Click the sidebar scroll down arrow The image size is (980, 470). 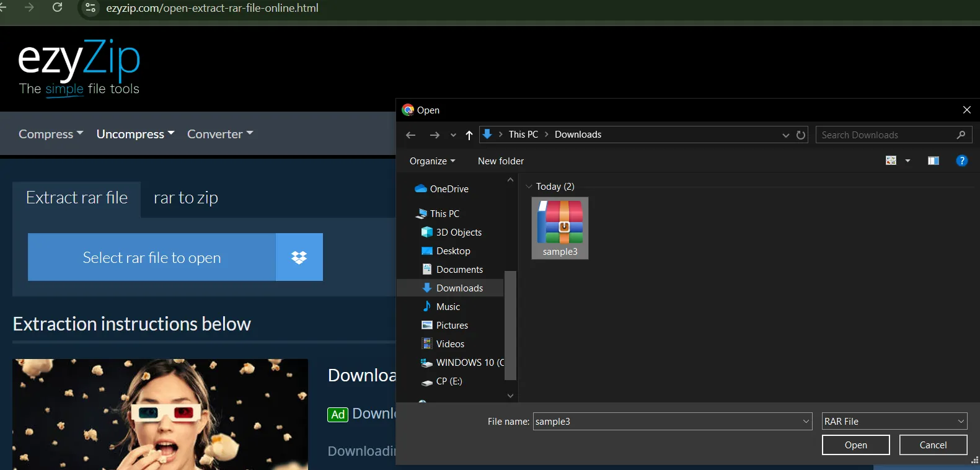pos(510,396)
